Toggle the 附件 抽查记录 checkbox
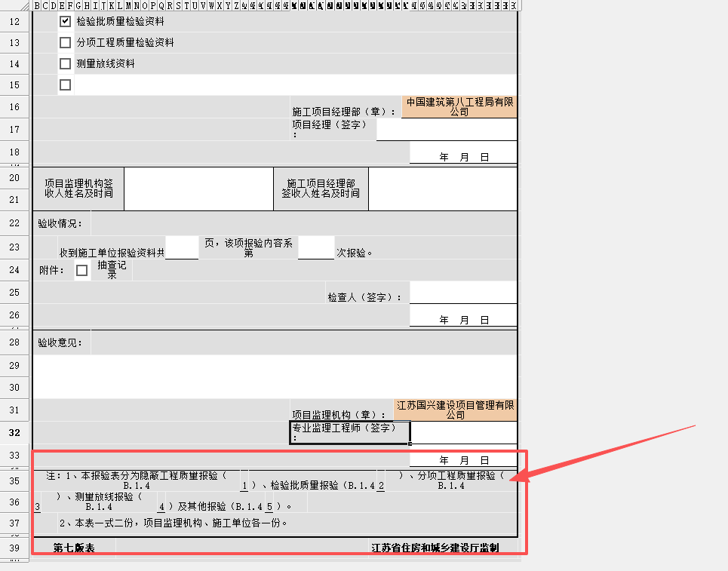The image size is (728, 571). (81, 269)
